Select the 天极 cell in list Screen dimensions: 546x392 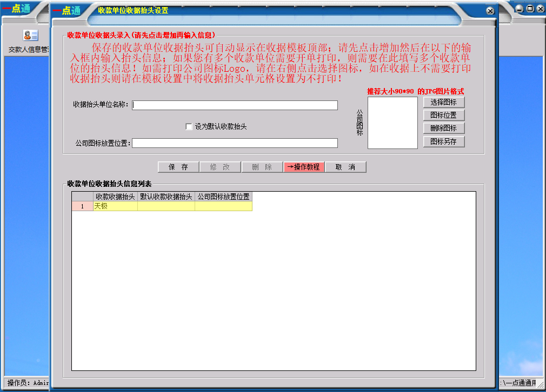click(115, 206)
